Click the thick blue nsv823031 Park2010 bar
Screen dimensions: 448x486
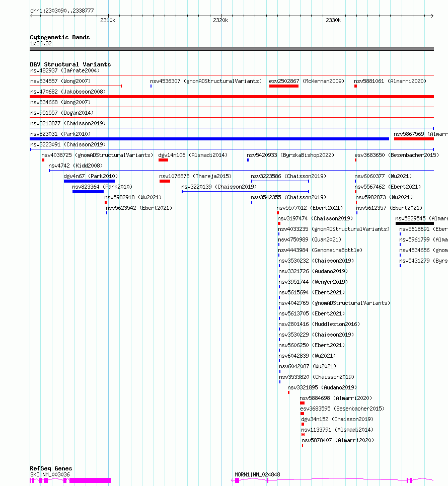[209, 139]
